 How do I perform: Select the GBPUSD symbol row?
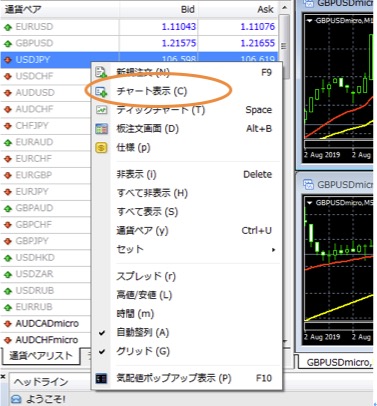pyautogui.click(x=139, y=43)
